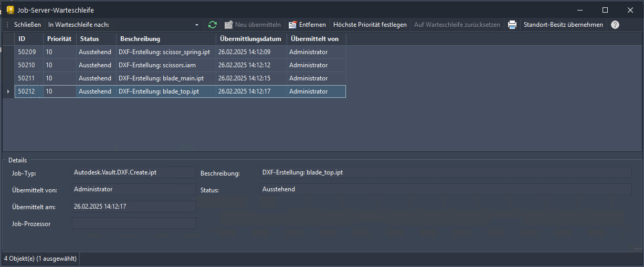Click the empty Job-Prozessor field
644x267 pixels.
click(x=134, y=223)
